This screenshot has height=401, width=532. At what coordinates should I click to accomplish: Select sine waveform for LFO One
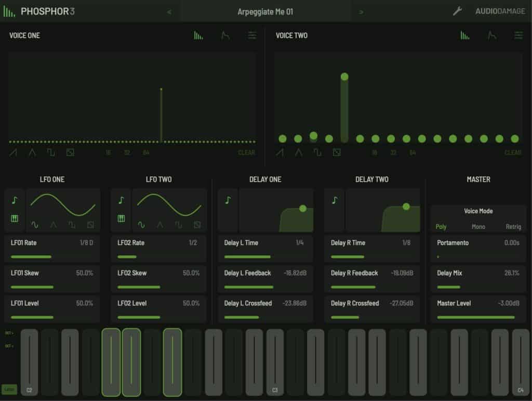35,225
